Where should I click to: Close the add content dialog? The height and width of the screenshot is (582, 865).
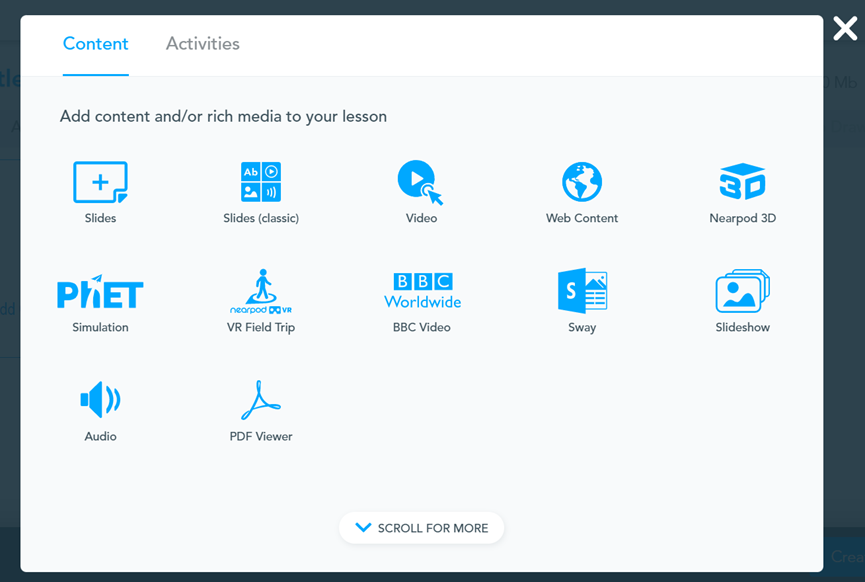845,28
